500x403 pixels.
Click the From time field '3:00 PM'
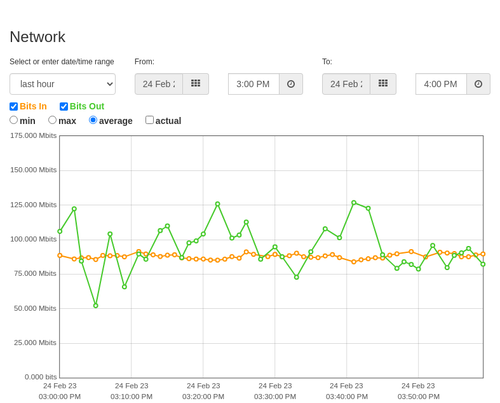click(x=254, y=84)
